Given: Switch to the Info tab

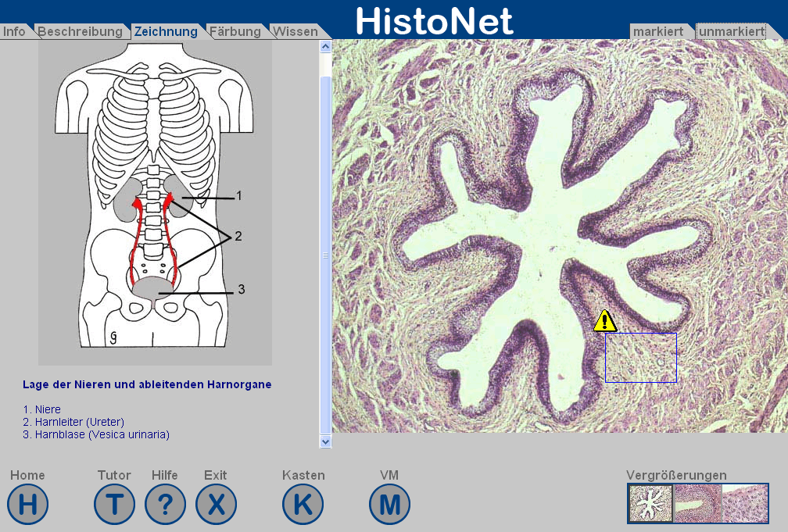Looking at the screenshot, I should (x=14, y=32).
